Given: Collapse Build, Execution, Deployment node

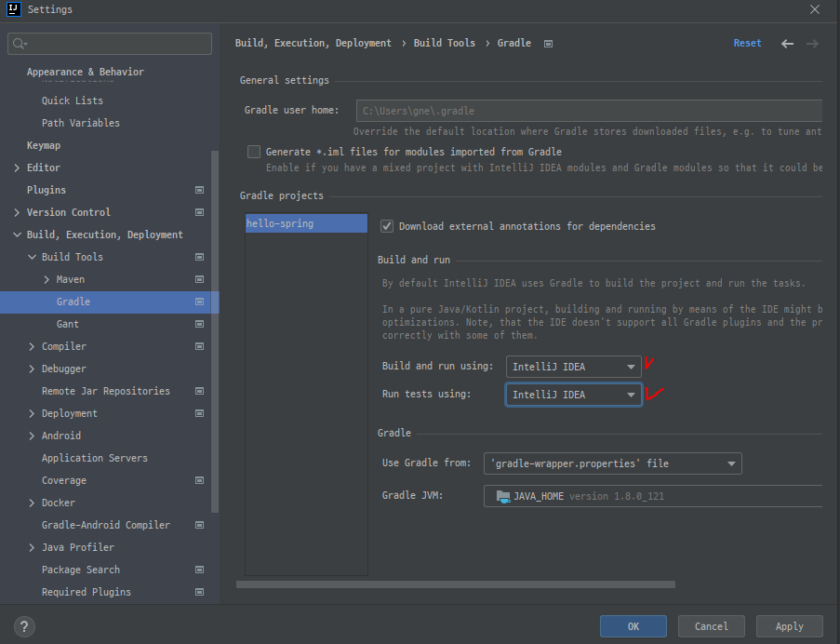Looking at the screenshot, I should click(17, 235).
